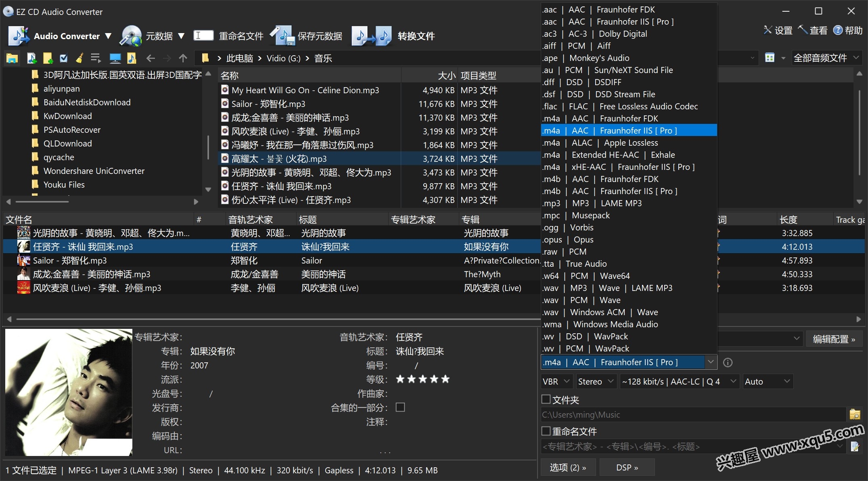Screen dimensions: 868x481
Task: Enable the 重命名文件 checkbox
Action: [x=546, y=431]
